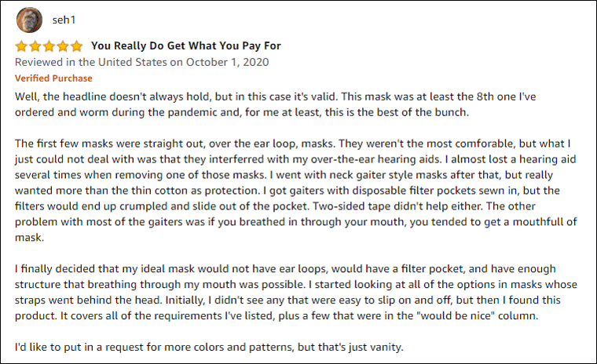Open the seh1 username profile link

64,19
